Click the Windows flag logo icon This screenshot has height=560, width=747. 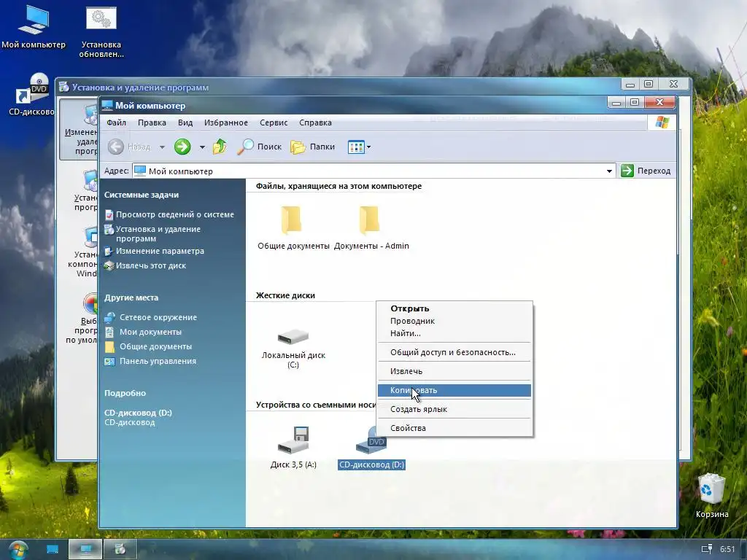[x=662, y=122]
